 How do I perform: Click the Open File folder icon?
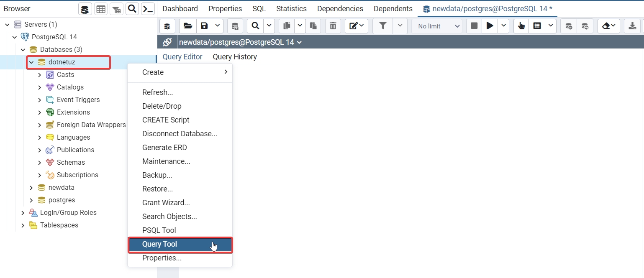tap(188, 26)
